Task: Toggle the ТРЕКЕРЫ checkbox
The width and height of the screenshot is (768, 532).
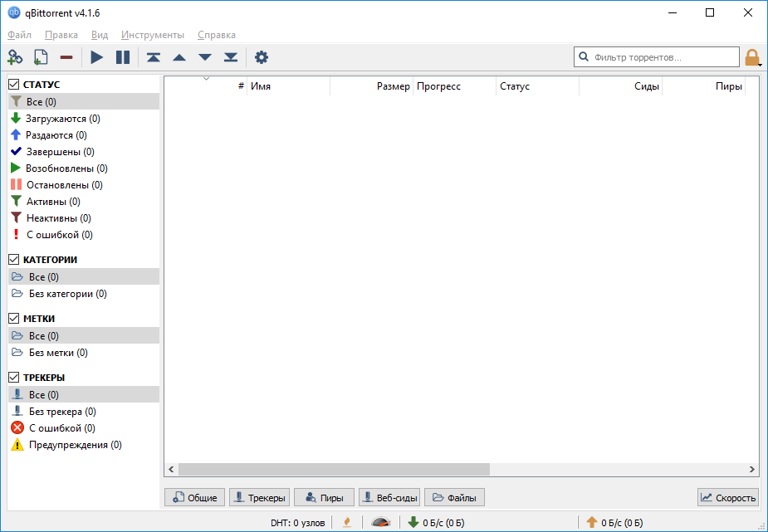Action: tap(14, 378)
